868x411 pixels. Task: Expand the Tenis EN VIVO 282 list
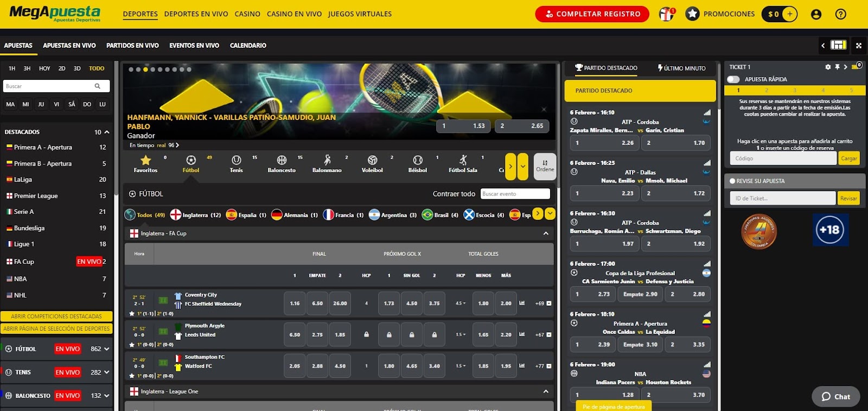click(107, 372)
